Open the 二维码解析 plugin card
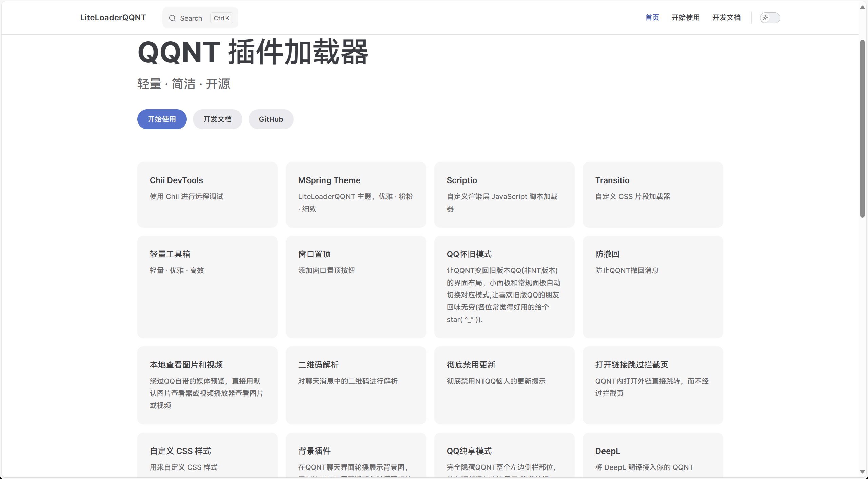 pyautogui.click(x=356, y=385)
